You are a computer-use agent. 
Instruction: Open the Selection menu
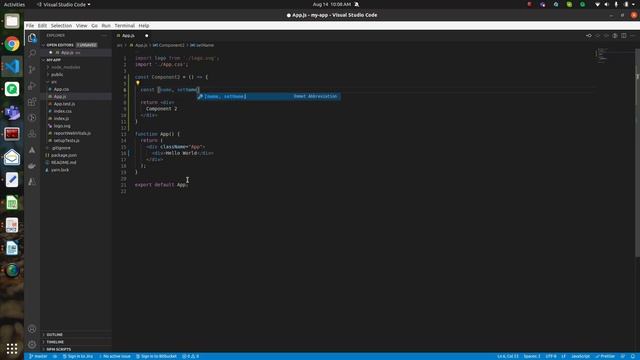(61, 25)
